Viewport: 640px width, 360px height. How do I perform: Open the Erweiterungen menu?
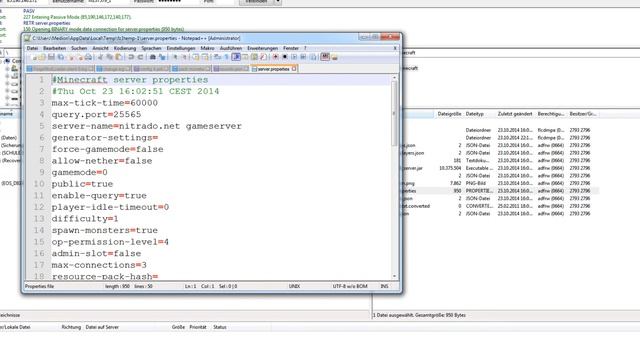(x=262, y=48)
